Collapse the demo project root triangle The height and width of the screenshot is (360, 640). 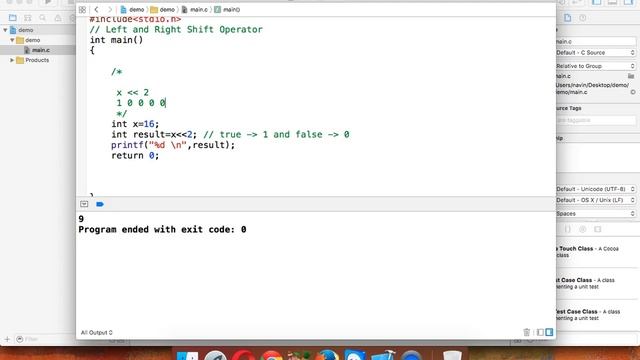click(5, 30)
